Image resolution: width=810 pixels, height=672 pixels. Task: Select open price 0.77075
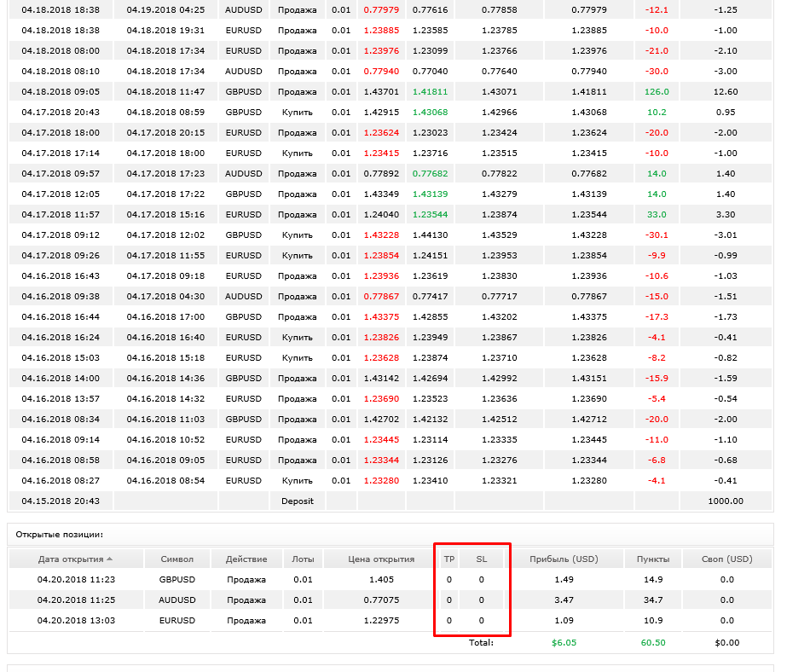pos(381,600)
